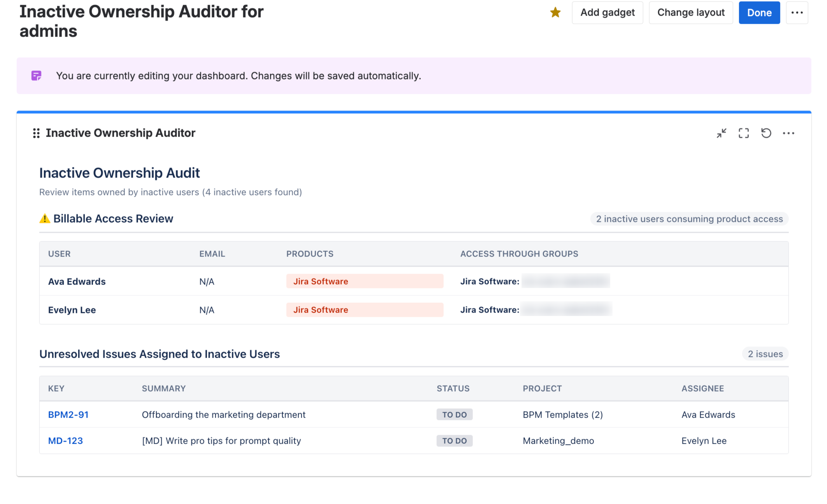
Task: Click the 'Unresolved Issues Assigned to Inactive Users' heading
Action: 160,354
